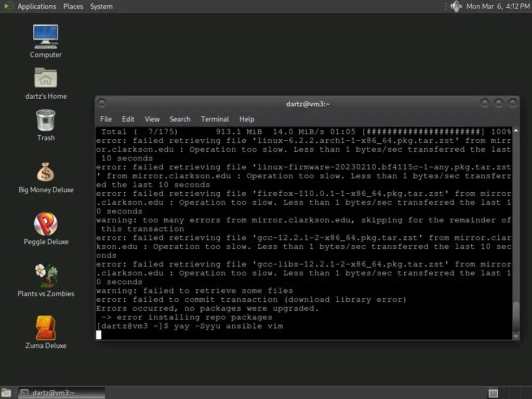The image size is (532, 399).
Task: Open the Terminal menu in menubar
Action: 215,119
